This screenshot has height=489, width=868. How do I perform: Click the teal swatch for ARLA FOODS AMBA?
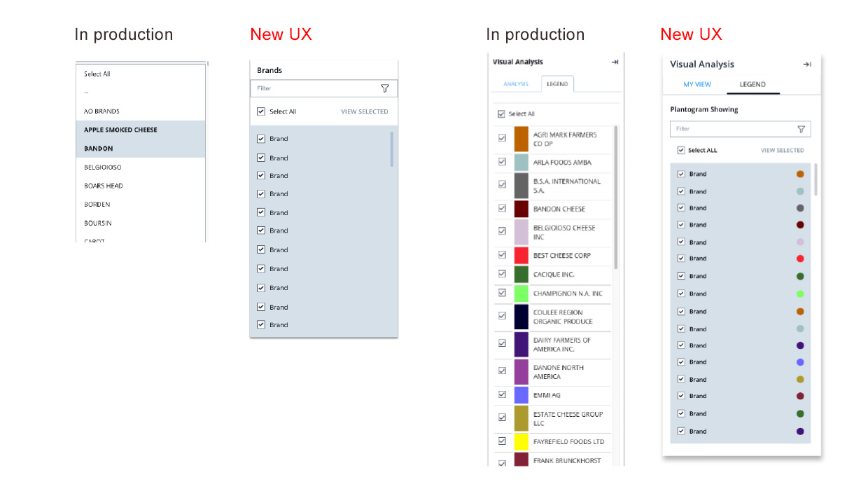tap(521, 163)
